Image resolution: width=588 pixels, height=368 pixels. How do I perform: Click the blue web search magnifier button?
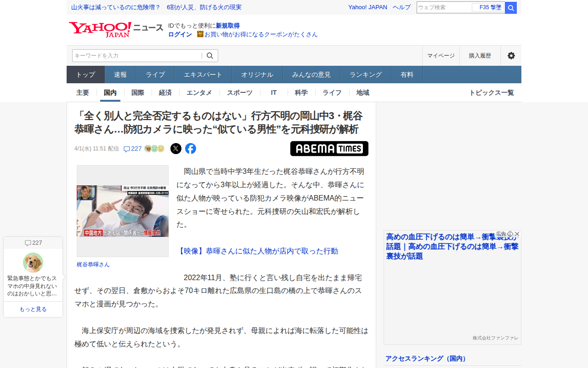[x=511, y=8]
